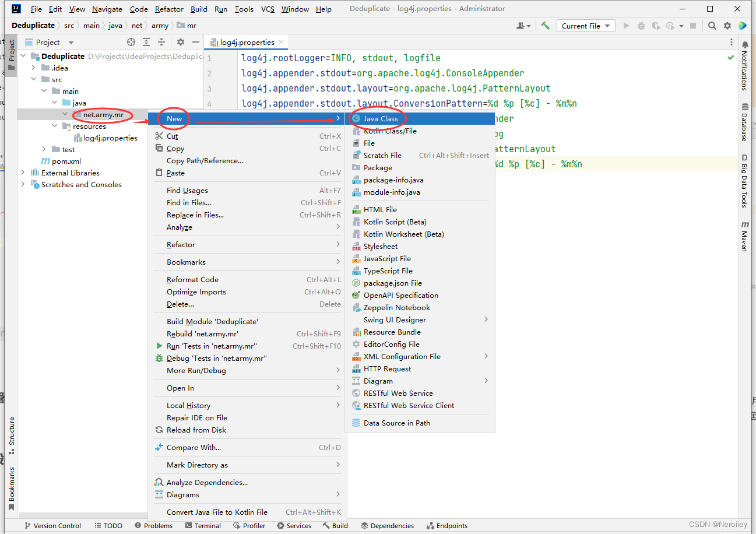
Task: Choose Scratch File from New submenu
Action: 420,155
